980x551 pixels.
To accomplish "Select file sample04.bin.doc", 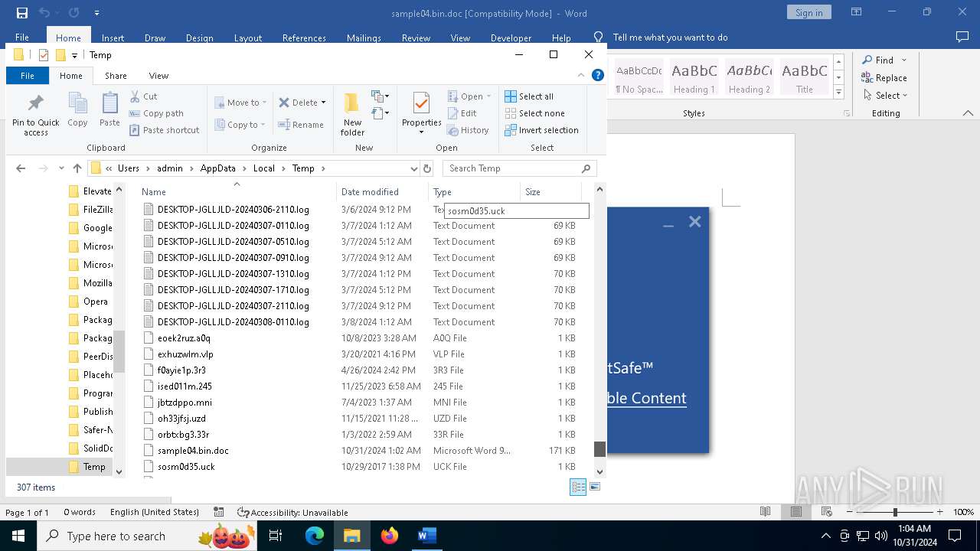I will point(193,451).
